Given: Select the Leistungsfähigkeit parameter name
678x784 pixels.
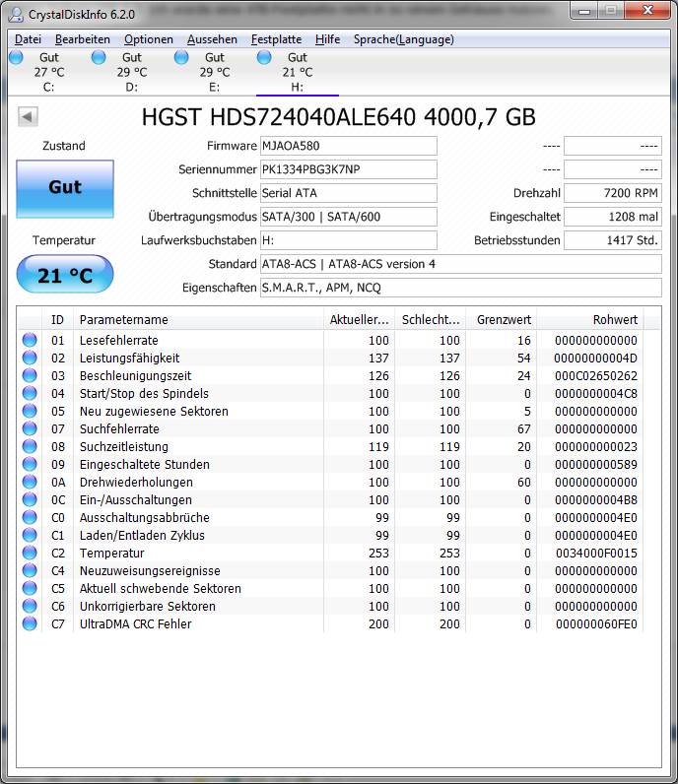Looking at the screenshot, I should (130, 358).
